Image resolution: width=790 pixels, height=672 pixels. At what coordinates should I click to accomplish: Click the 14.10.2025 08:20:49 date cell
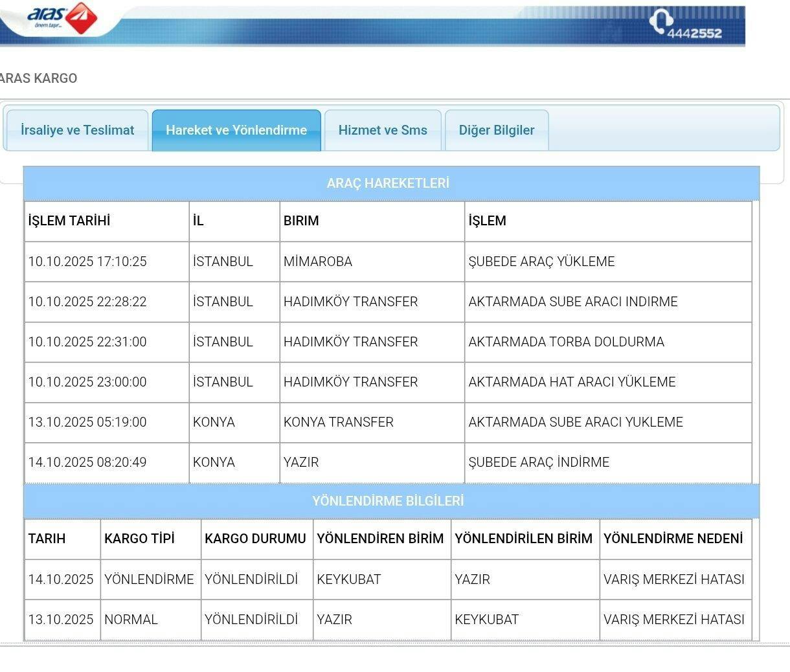point(87,462)
